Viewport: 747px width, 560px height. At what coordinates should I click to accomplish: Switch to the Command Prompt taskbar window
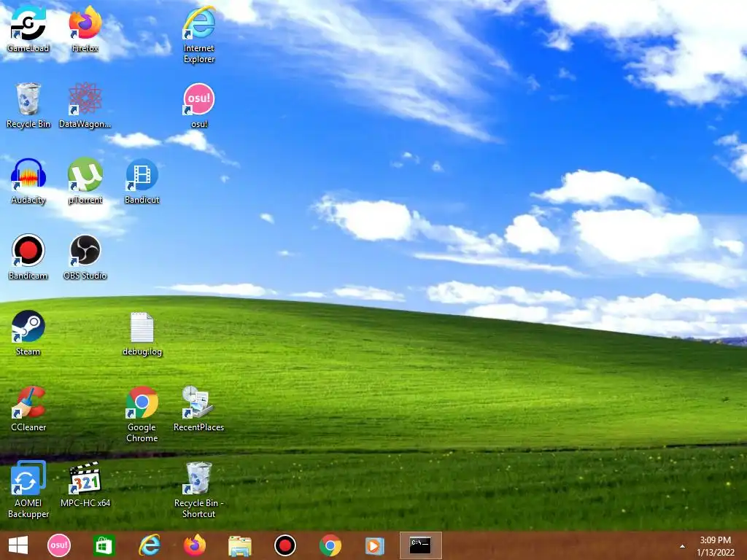tap(421, 545)
